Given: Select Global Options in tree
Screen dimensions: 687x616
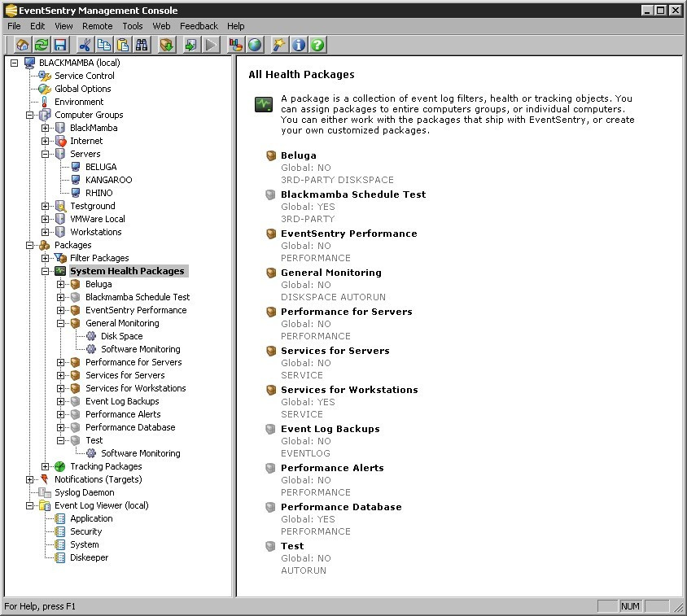Looking at the screenshot, I should click(83, 89).
